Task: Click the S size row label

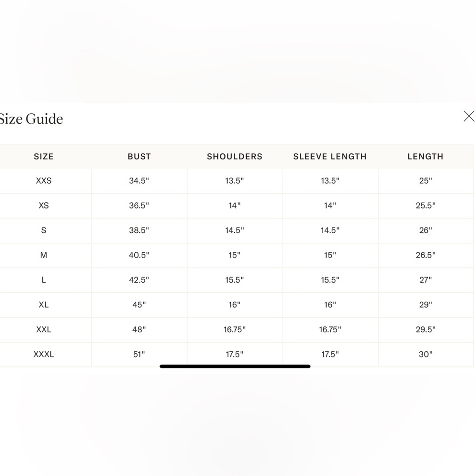Action: [x=44, y=230]
